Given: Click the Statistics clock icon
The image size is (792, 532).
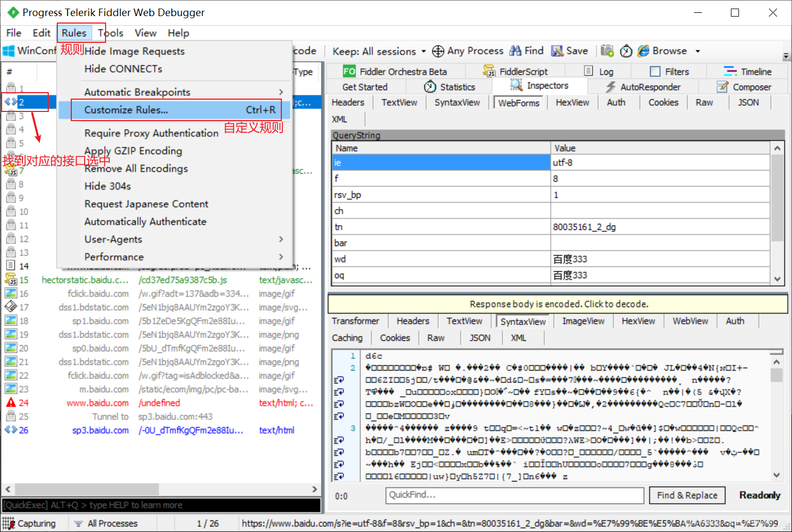Looking at the screenshot, I should [x=430, y=87].
